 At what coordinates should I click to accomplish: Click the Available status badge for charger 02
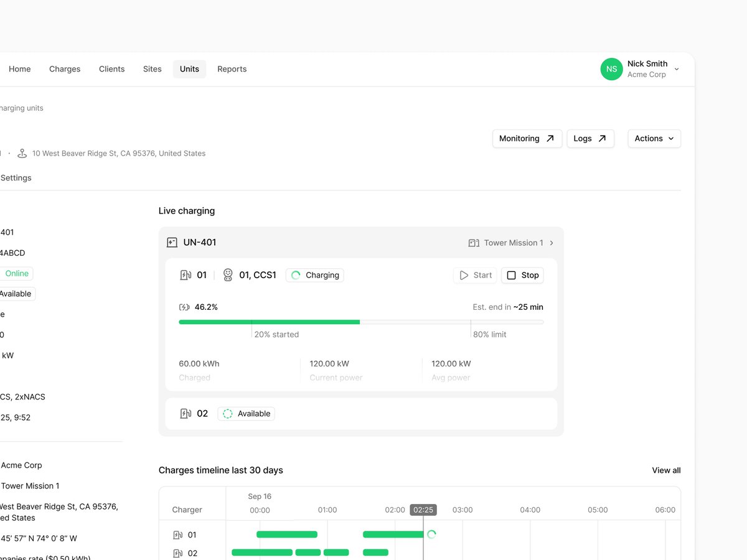point(246,414)
